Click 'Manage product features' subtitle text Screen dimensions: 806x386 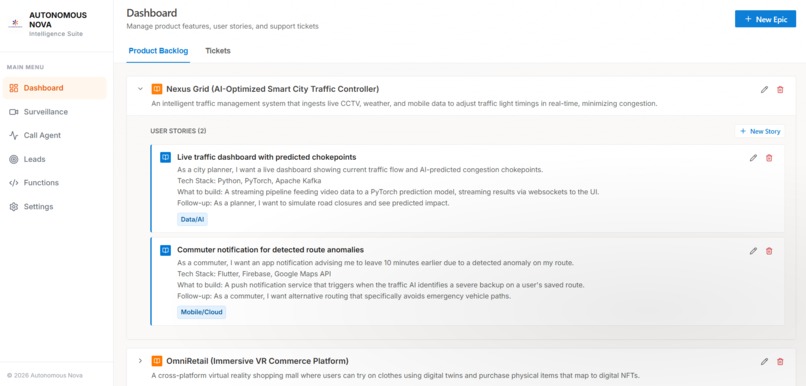[x=223, y=26]
